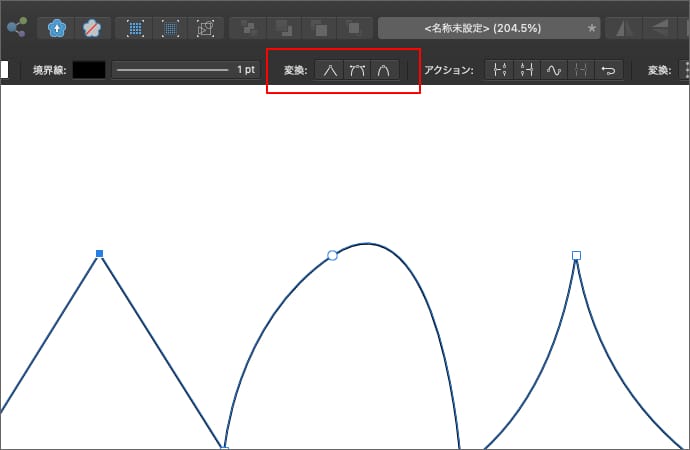
Task: Select the round smooth node on the arch
Action: click(333, 256)
